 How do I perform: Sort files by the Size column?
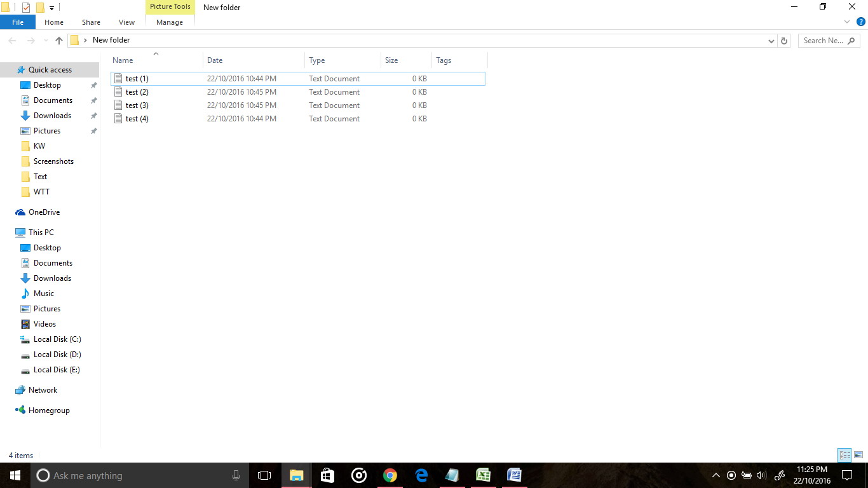(x=391, y=60)
